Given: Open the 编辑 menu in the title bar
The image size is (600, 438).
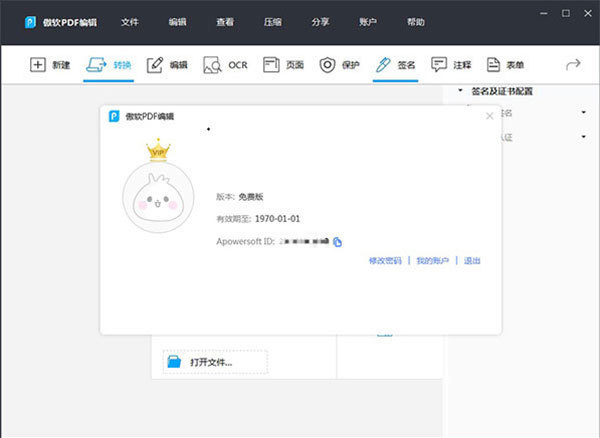Looking at the screenshot, I should coord(177,22).
